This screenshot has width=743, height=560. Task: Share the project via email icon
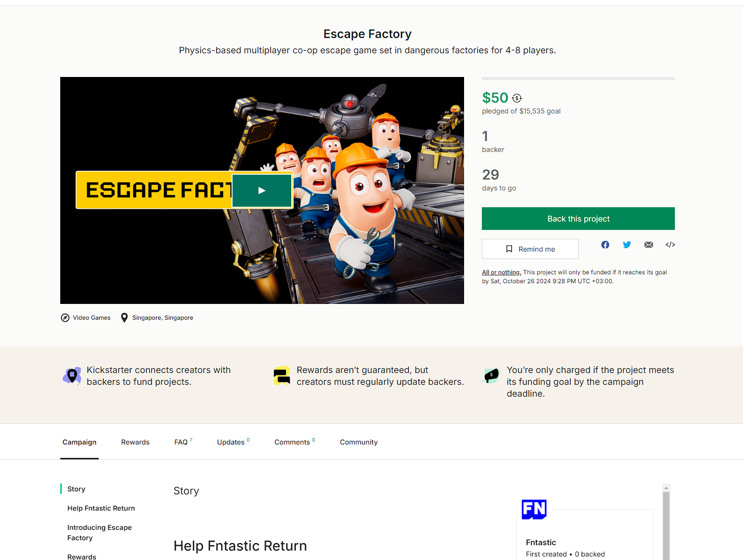(x=649, y=245)
